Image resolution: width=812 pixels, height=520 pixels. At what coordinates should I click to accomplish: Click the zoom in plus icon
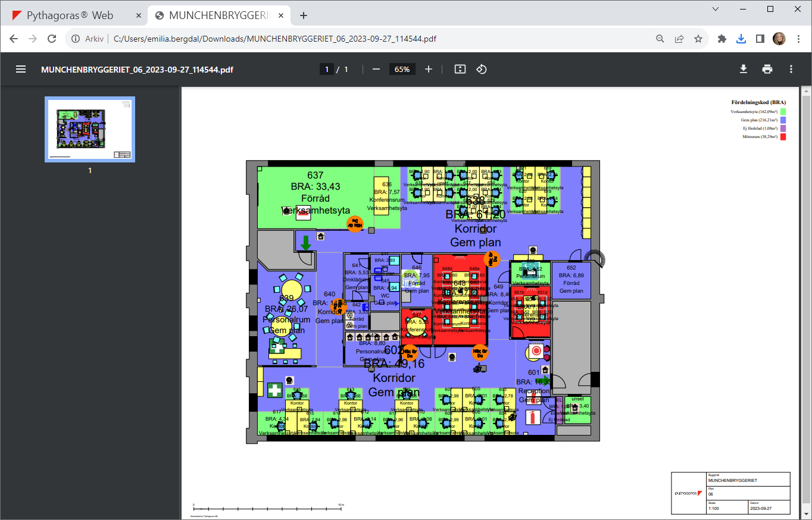pyautogui.click(x=429, y=69)
